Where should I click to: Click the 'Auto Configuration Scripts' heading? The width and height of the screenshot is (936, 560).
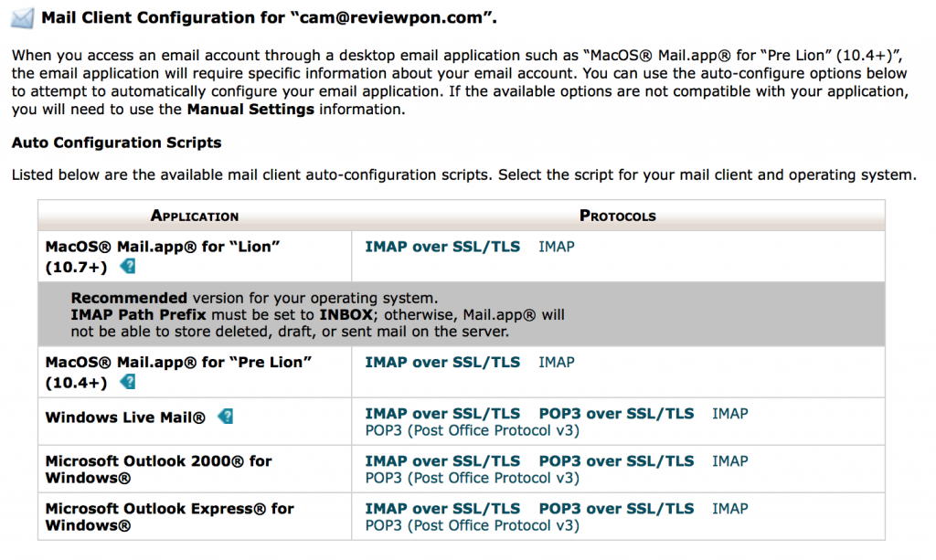click(x=116, y=143)
